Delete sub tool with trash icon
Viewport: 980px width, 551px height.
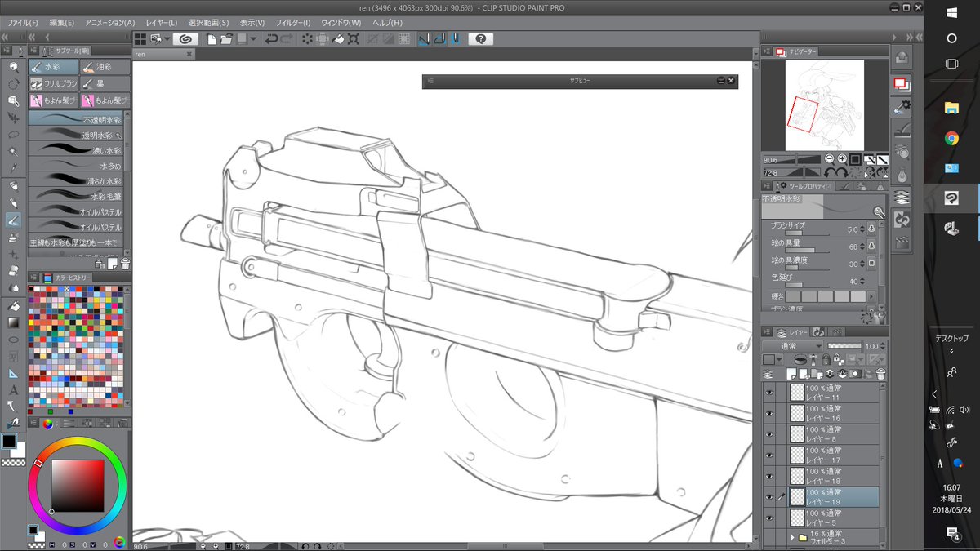(125, 263)
